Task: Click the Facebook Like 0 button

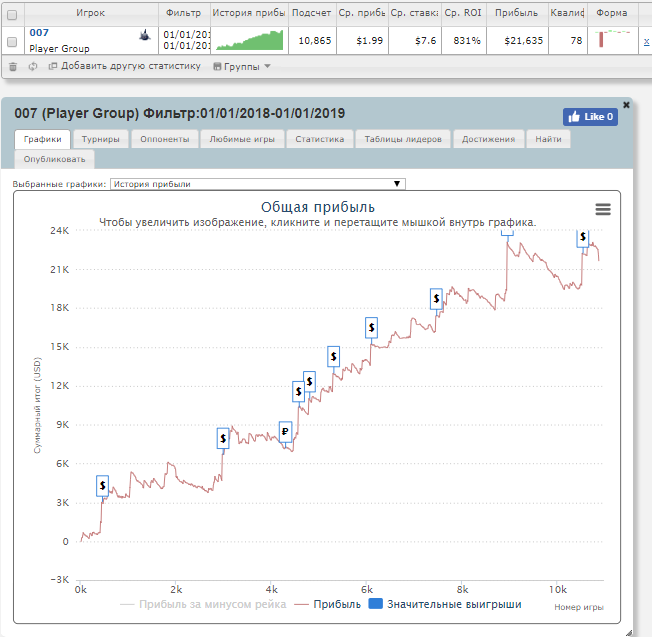Action: (590, 117)
